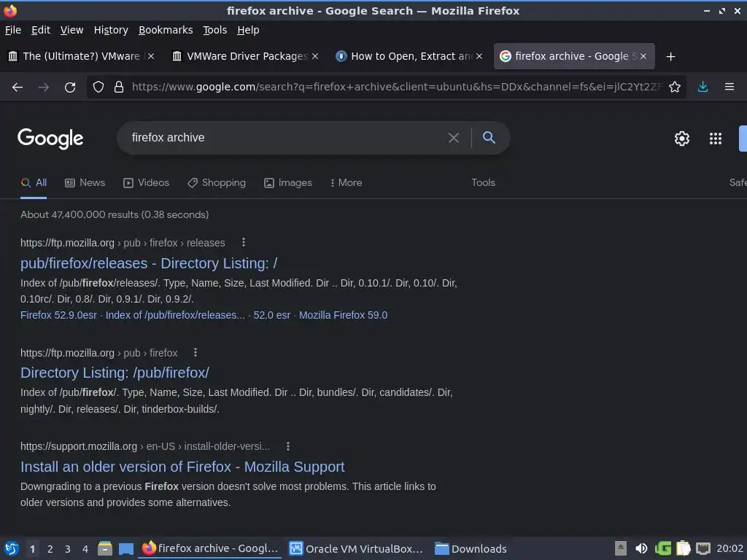747x560 pixels.
Task: Open the Google apps grid
Action: pyautogui.click(x=716, y=138)
